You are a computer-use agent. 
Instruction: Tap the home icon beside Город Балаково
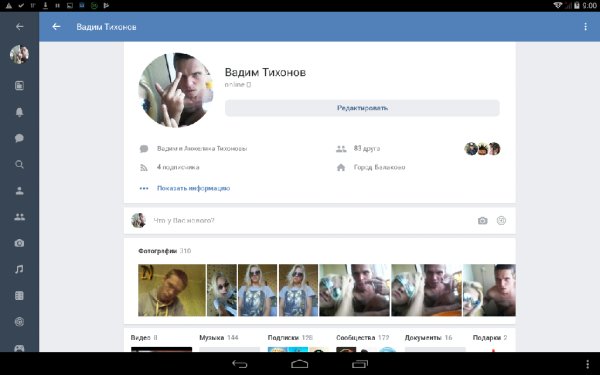point(341,167)
